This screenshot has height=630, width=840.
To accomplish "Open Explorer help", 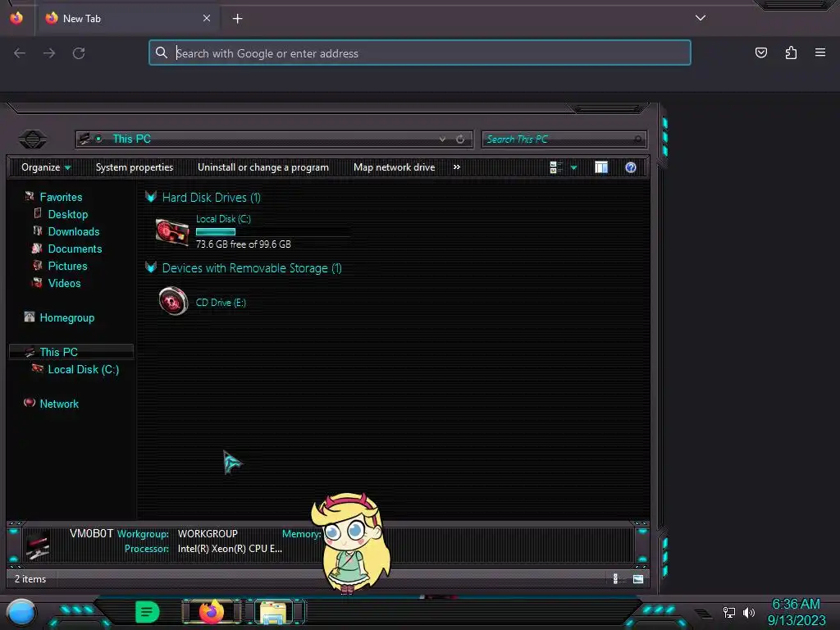I will [x=631, y=167].
